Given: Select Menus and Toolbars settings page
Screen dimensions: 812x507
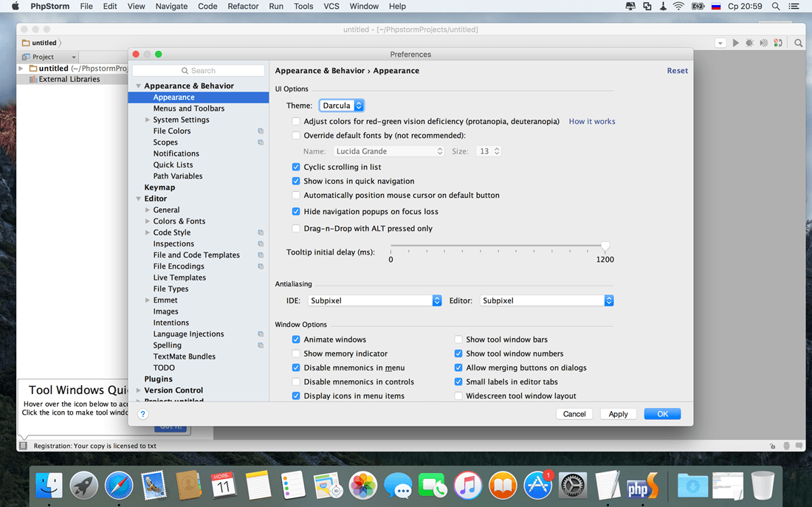Looking at the screenshot, I should (188, 108).
